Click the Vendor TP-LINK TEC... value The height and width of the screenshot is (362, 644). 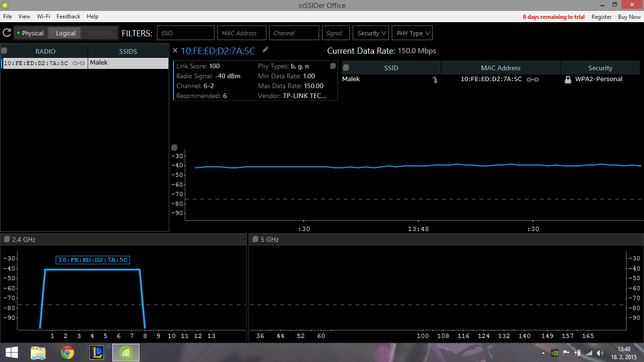tap(305, 96)
